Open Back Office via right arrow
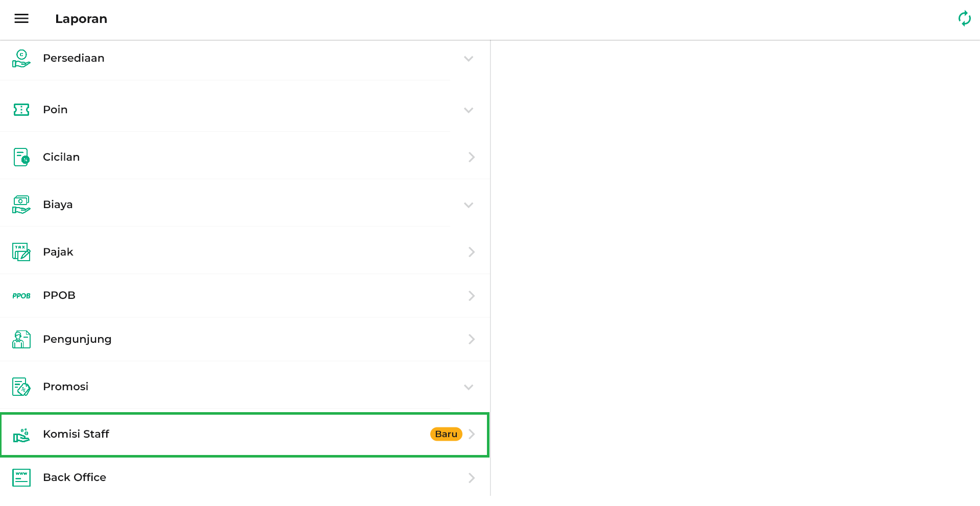 click(472, 478)
